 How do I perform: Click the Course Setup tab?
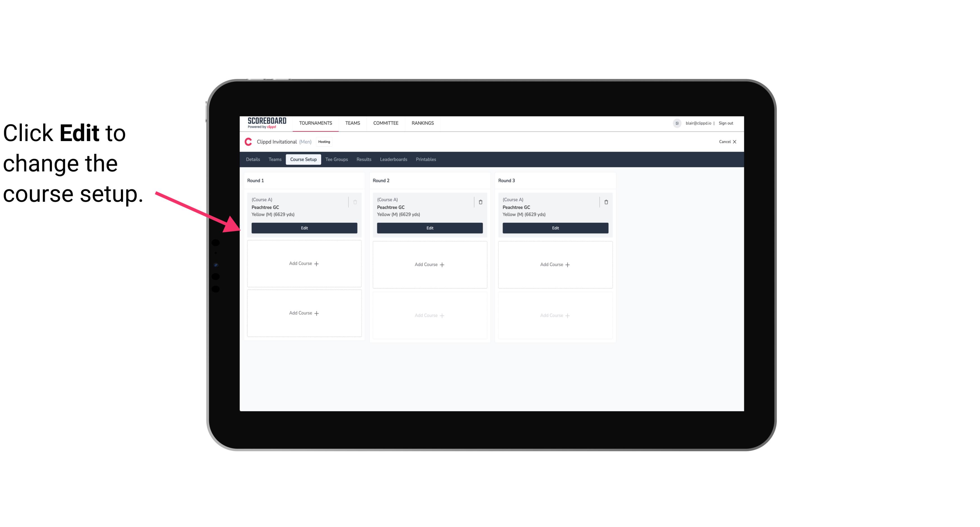303,160
